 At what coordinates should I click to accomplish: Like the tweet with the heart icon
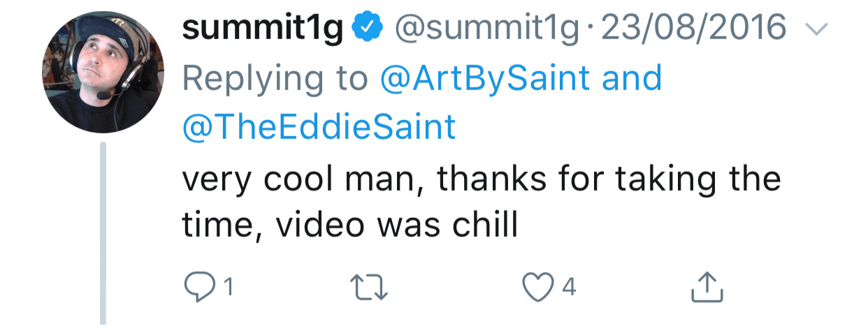(539, 287)
